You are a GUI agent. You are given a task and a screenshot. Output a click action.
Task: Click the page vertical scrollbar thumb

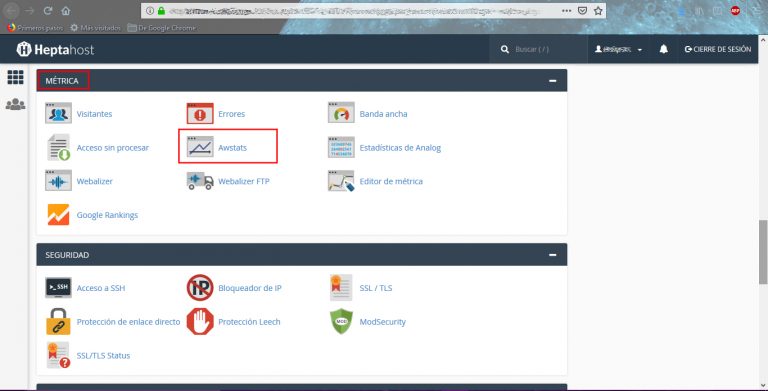(x=763, y=252)
